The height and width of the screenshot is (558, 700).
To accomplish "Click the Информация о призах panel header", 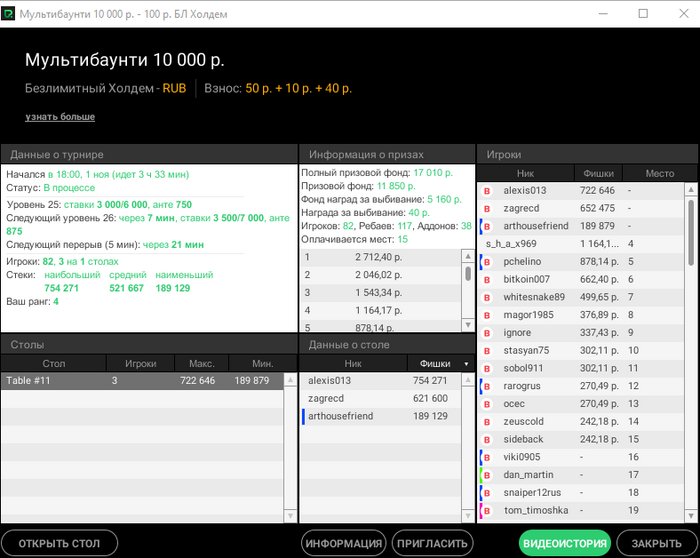I will pos(387,154).
